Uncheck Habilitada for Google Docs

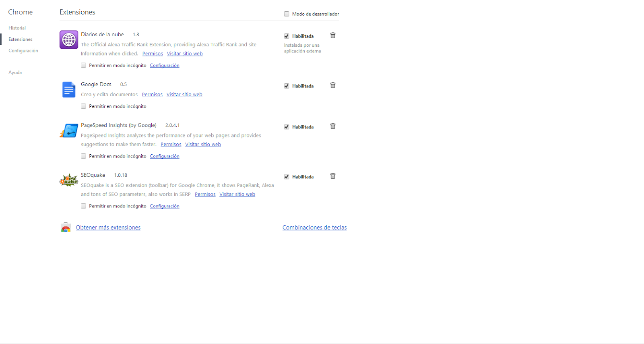(287, 86)
